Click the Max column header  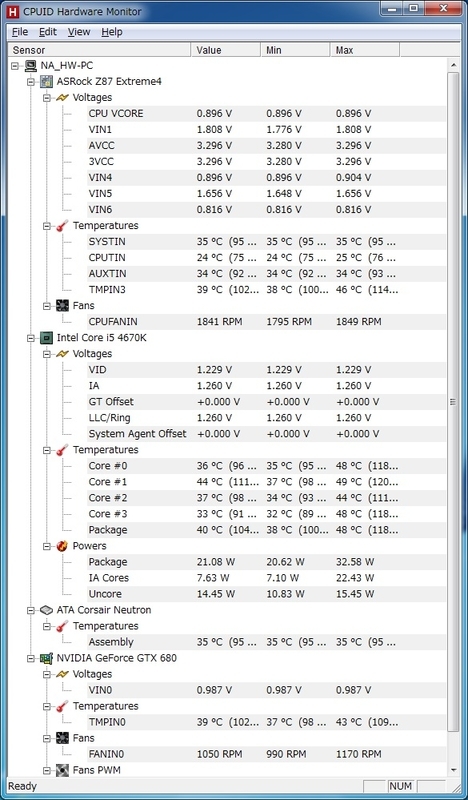(x=364, y=50)
